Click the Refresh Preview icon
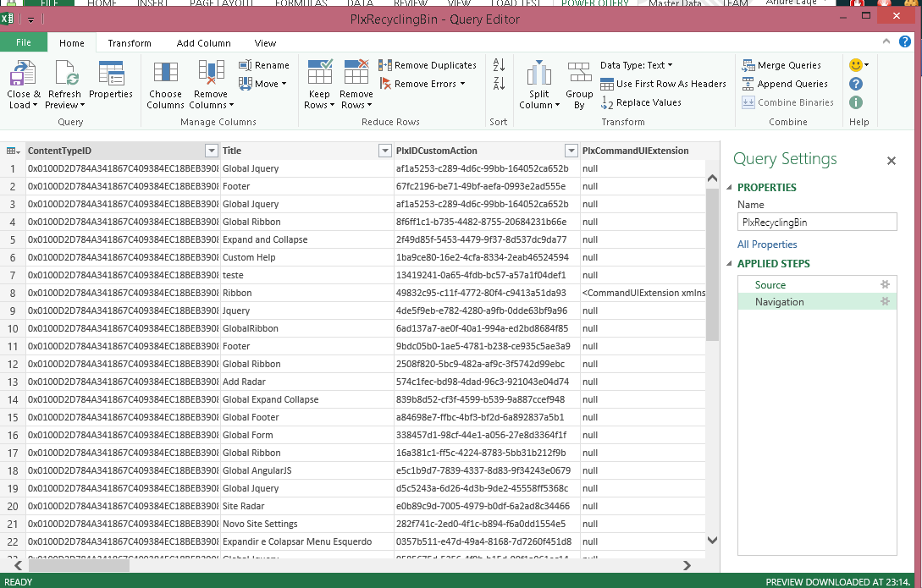Screen dimensions: 922x588 click(65, 74)
